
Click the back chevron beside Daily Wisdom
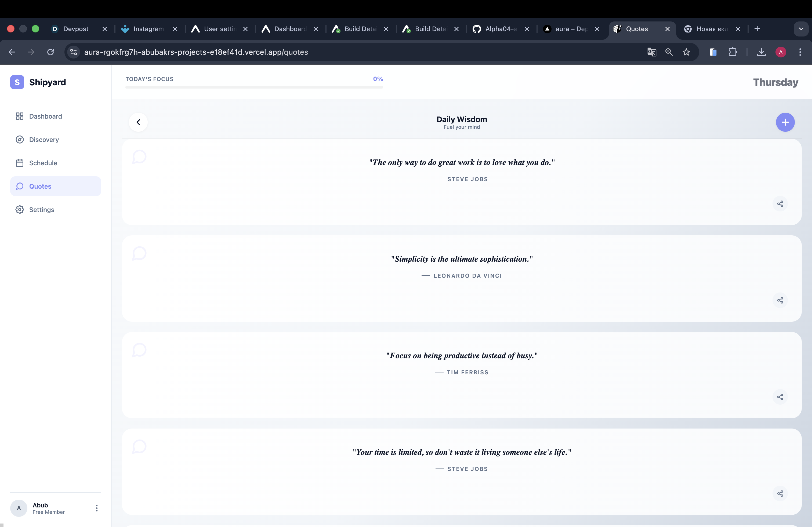click(138, 122)
